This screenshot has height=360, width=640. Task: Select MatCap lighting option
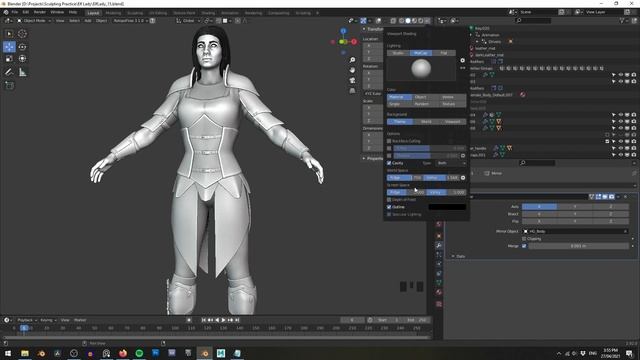421,53
